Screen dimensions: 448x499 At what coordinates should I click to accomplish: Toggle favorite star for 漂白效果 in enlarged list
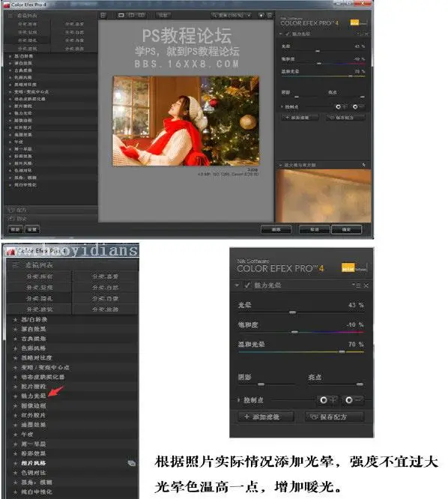(15, 329)
